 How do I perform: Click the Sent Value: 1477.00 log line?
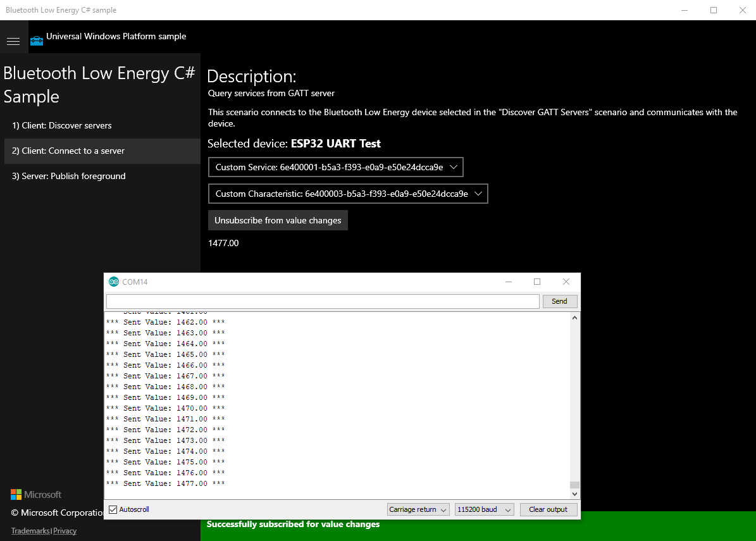(x=165, y=483)
